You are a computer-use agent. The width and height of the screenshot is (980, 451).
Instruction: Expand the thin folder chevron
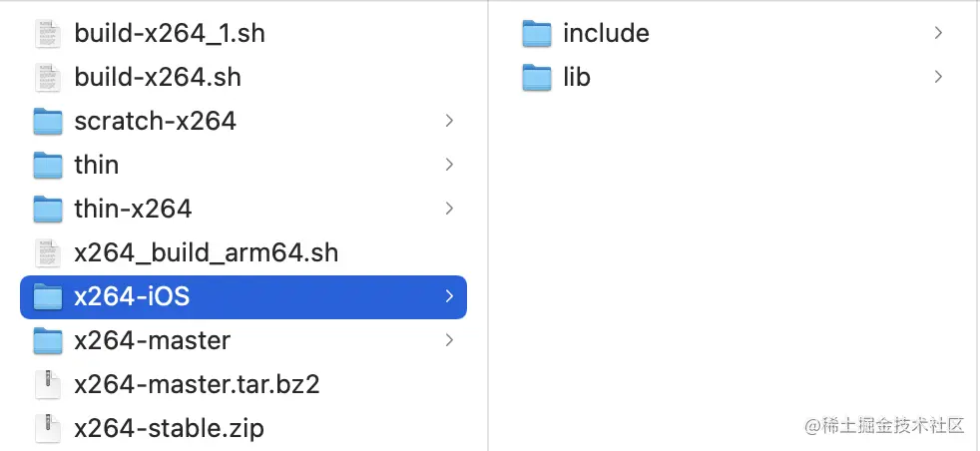click(449, 165)
